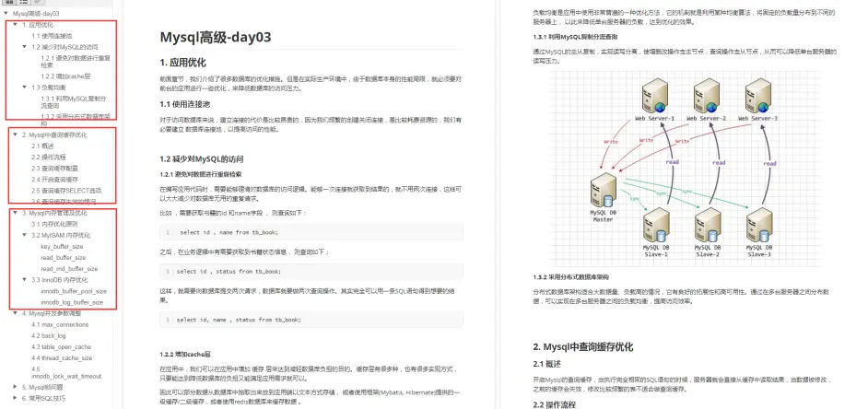This screenshot has height=409, width=868.
Task: Open 4.1 max_connections outline entry
Action: [x=60, y=324]
